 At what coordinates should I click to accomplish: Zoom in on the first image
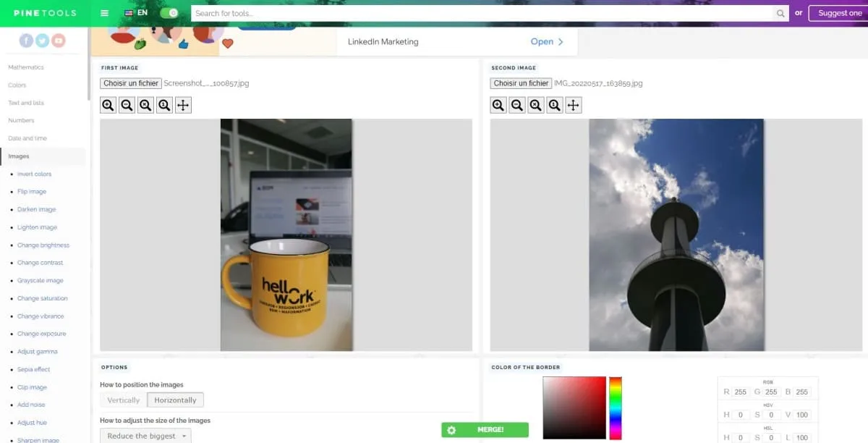108,105
